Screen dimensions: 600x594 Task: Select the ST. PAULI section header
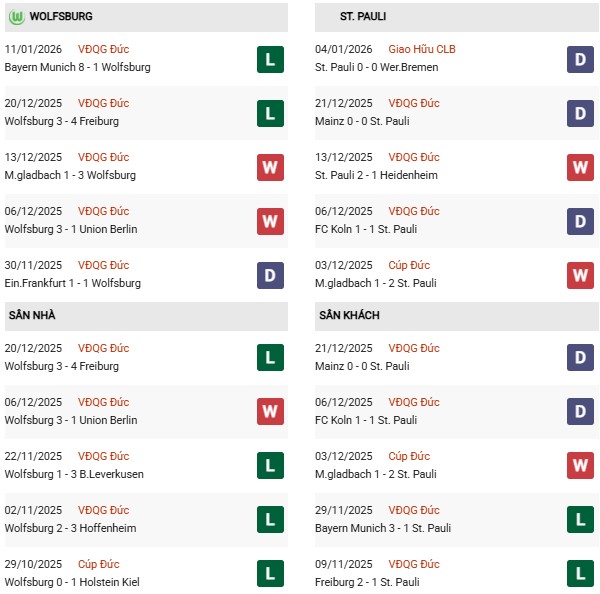(363, 17)
